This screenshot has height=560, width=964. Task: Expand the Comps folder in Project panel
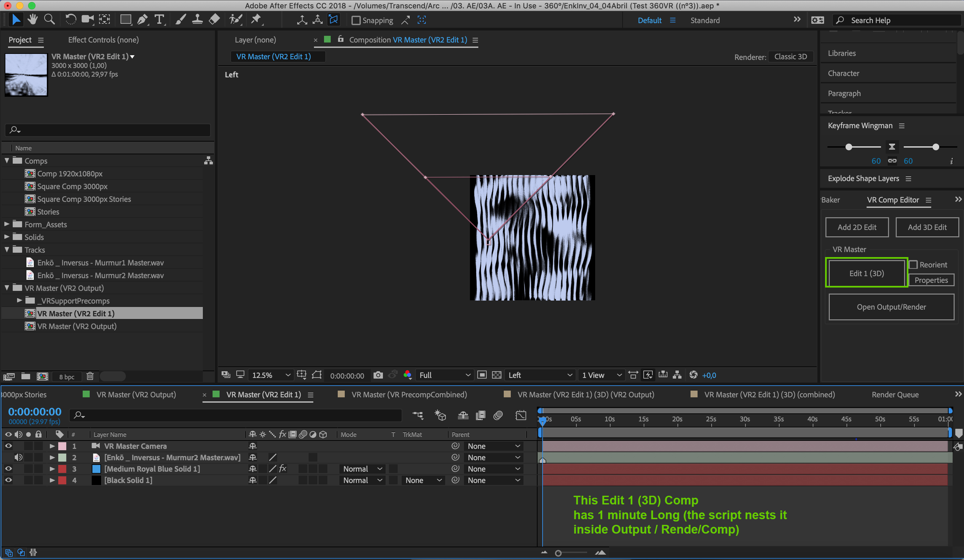[7, 161]
